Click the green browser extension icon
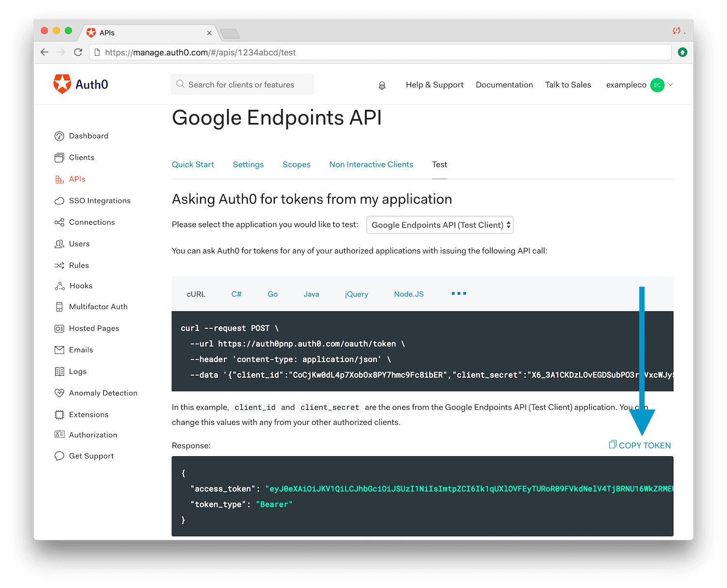 [682, 52]
